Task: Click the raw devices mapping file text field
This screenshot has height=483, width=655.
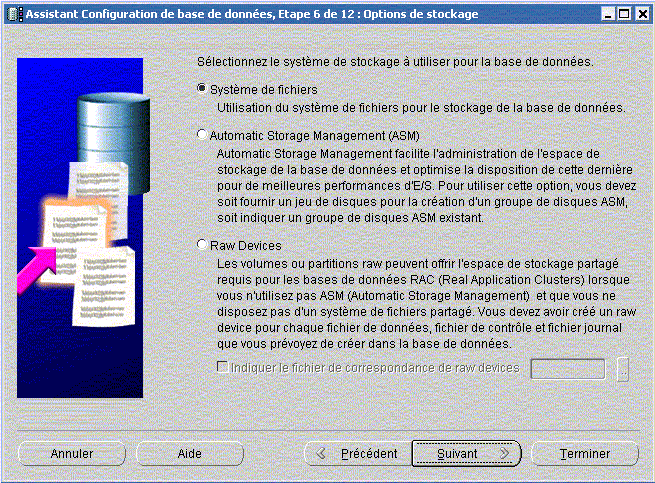Action: click(x=568, y=369)
